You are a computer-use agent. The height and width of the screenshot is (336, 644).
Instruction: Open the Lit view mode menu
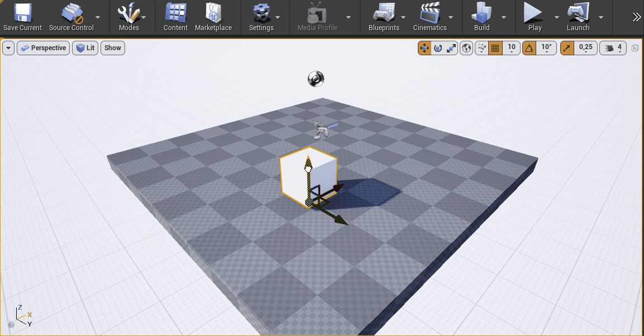pyautogui.click(x=85, y=48)
